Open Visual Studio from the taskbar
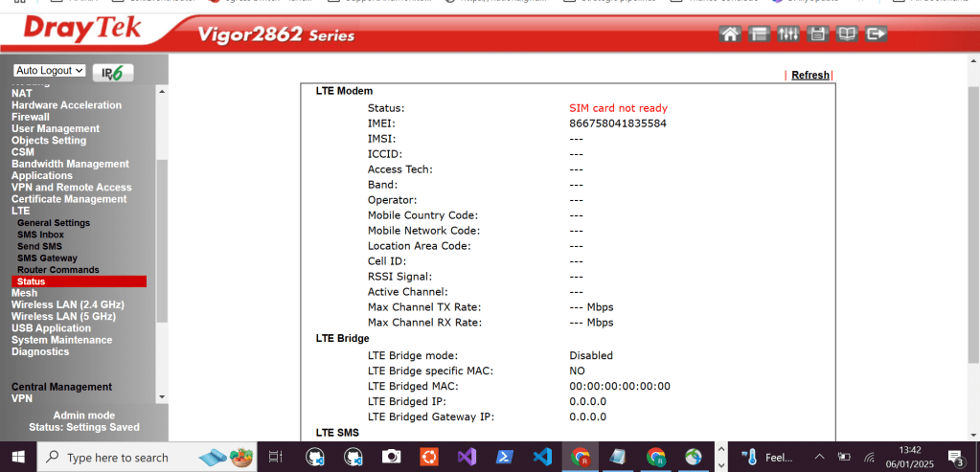 (x=467, y=457)
